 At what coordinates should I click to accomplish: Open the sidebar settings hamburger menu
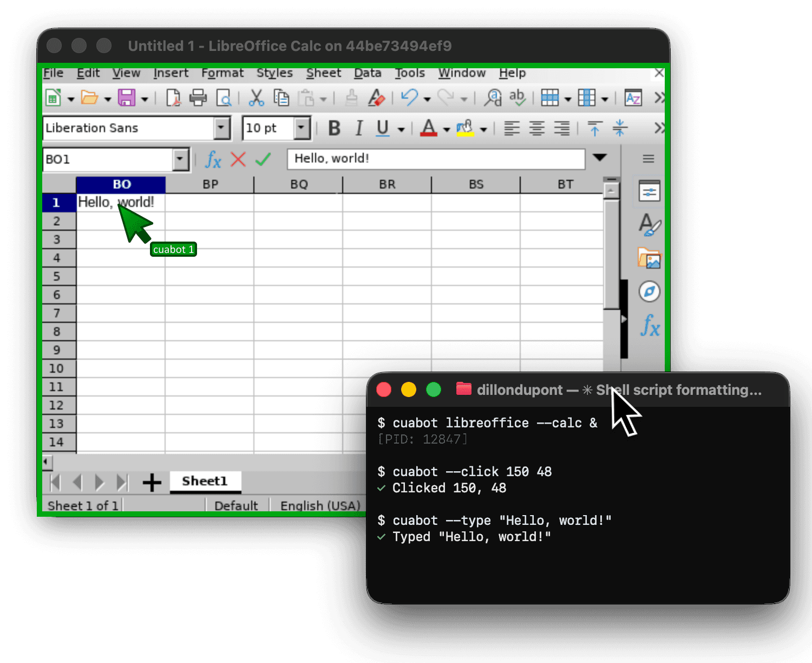click(649, 159)
